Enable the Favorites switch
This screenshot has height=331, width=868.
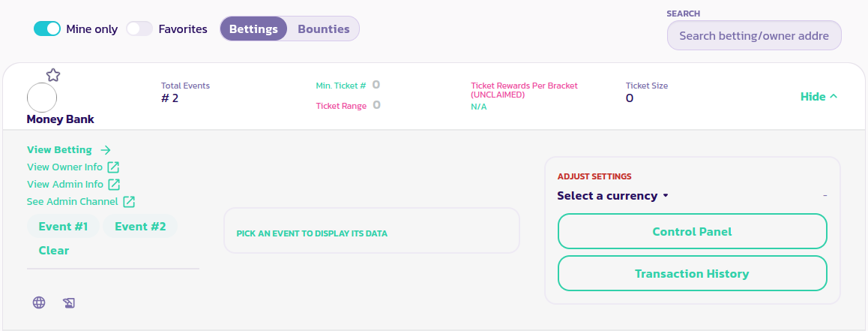click(x=139, y=29)
